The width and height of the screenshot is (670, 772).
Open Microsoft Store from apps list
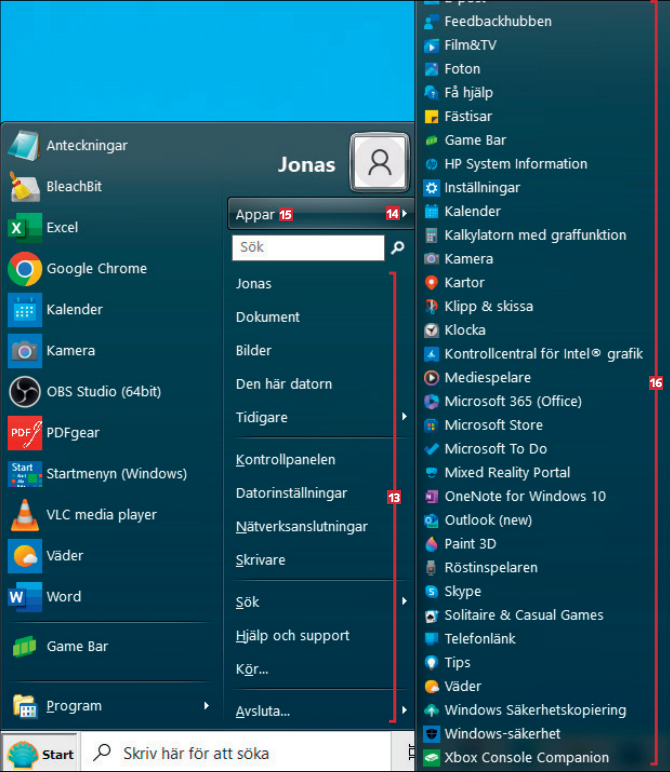[493, 425]
